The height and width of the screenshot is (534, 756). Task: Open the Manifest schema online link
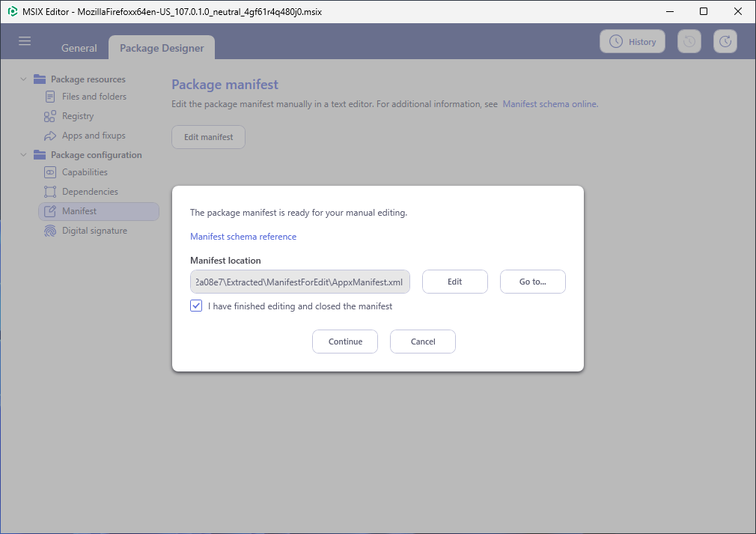(550, 103)
